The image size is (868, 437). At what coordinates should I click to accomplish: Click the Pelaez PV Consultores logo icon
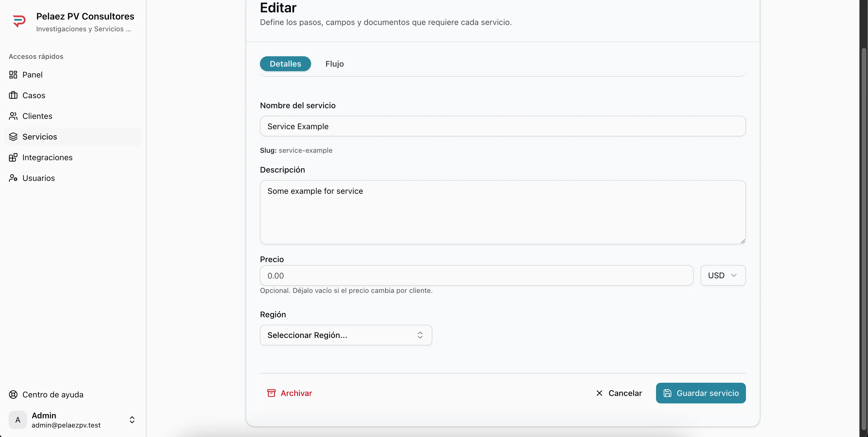[19, 21]
